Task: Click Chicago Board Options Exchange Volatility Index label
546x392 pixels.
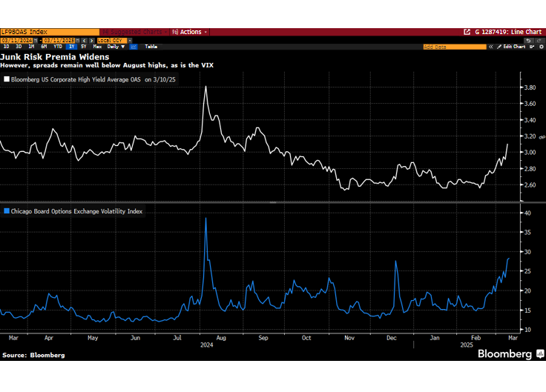Action: [x=76, y=211]
